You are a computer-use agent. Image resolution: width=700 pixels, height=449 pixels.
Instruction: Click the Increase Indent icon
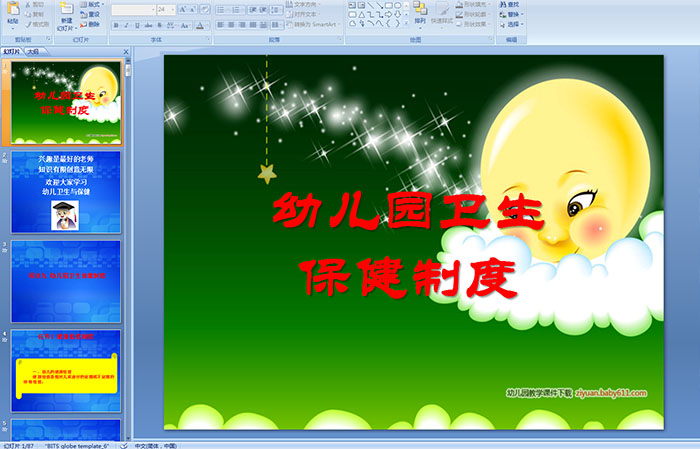pos(263,9)
